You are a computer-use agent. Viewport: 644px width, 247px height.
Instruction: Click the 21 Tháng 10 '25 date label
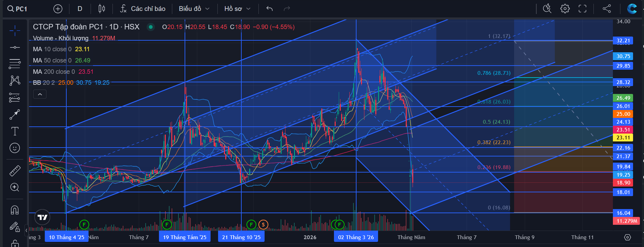pyautogui.click(x=241, y=237)
